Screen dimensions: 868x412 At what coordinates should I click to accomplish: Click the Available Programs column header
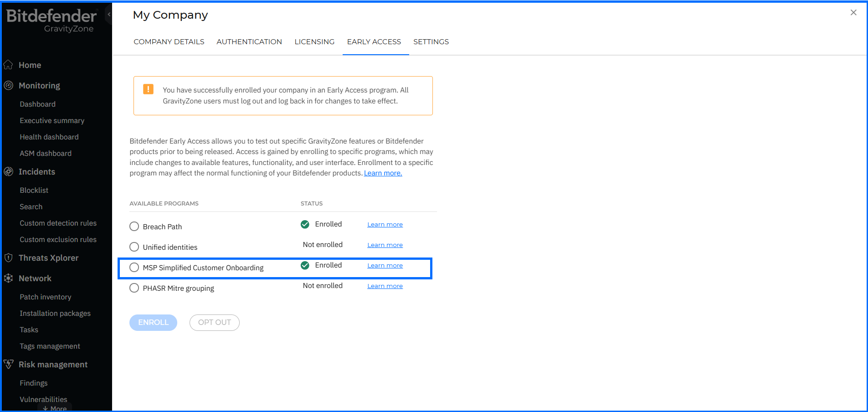pos(164,204)
